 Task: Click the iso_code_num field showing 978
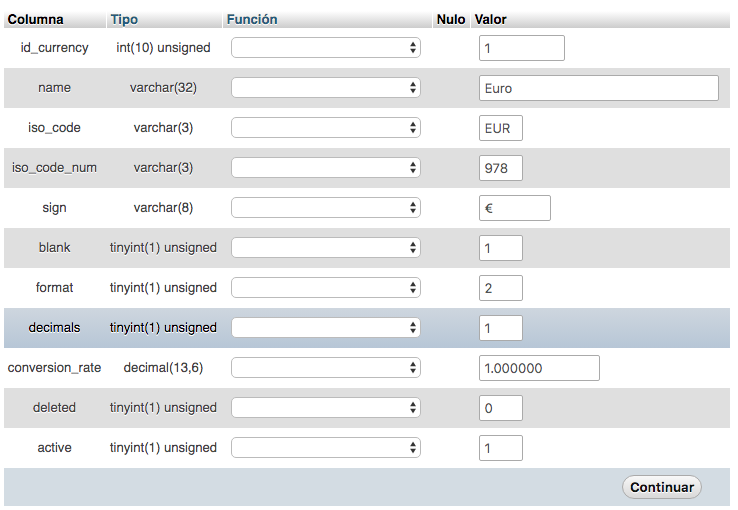point(500,168)
